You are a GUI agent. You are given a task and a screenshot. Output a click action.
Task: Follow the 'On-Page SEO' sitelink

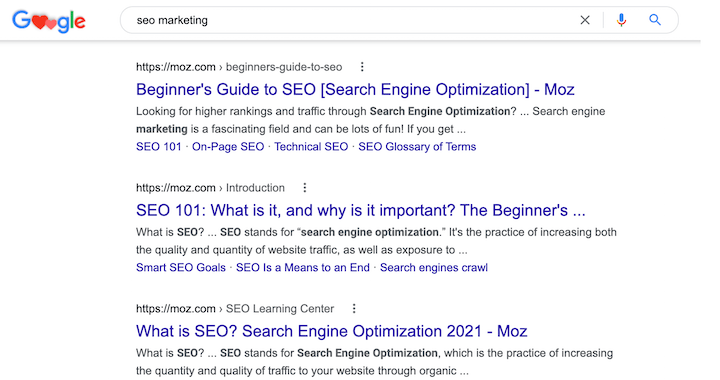(228, 147)
